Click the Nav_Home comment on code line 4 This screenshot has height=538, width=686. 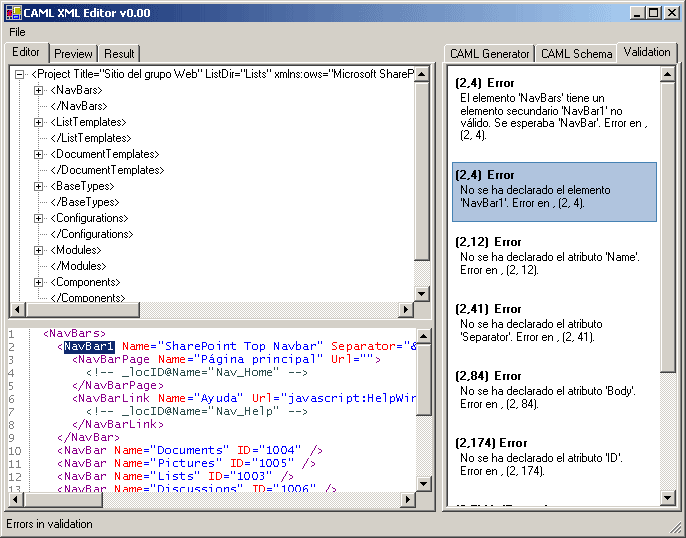pyautogui.click(x=197, y=373)
